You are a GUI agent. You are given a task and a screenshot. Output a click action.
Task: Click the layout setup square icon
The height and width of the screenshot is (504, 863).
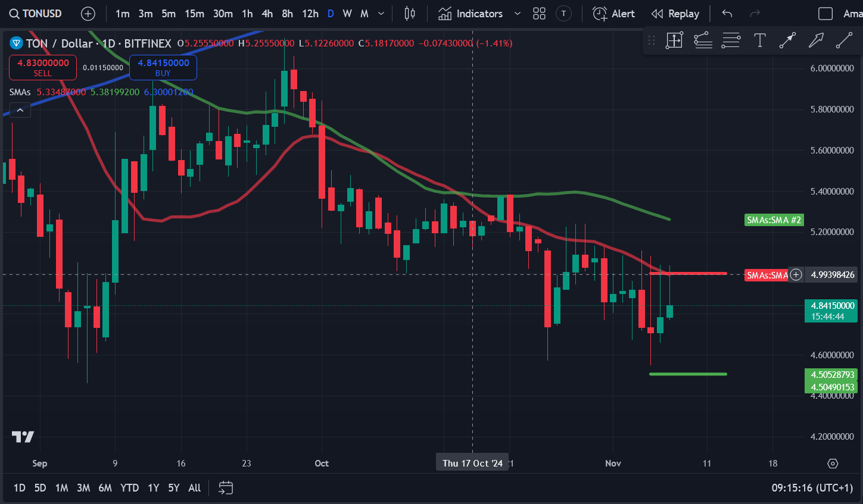[x=825, y=14]
